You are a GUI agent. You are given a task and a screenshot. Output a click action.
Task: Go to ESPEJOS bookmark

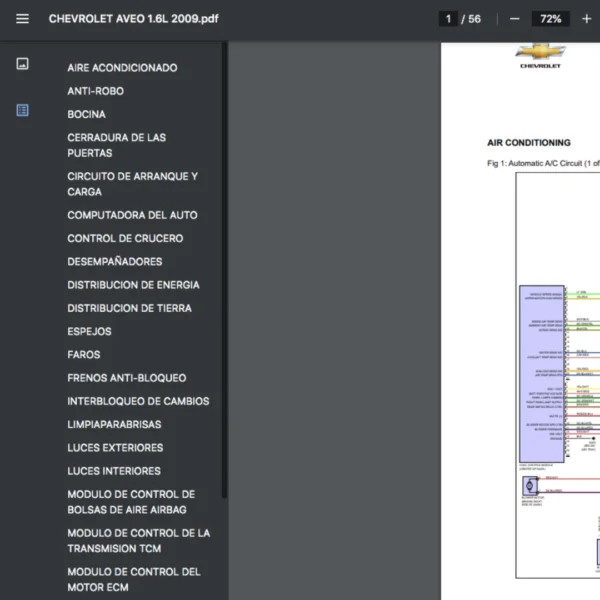(x=89, y=331)
